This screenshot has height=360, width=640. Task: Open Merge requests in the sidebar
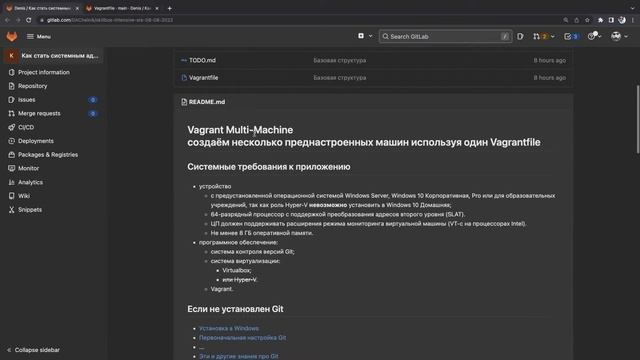[39, 113]
